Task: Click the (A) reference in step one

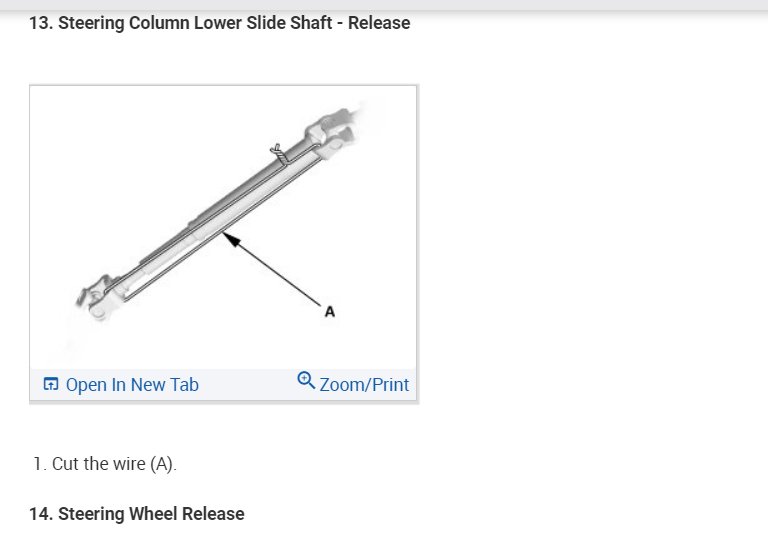Action: pyautogui.click(x=161, y=464)
